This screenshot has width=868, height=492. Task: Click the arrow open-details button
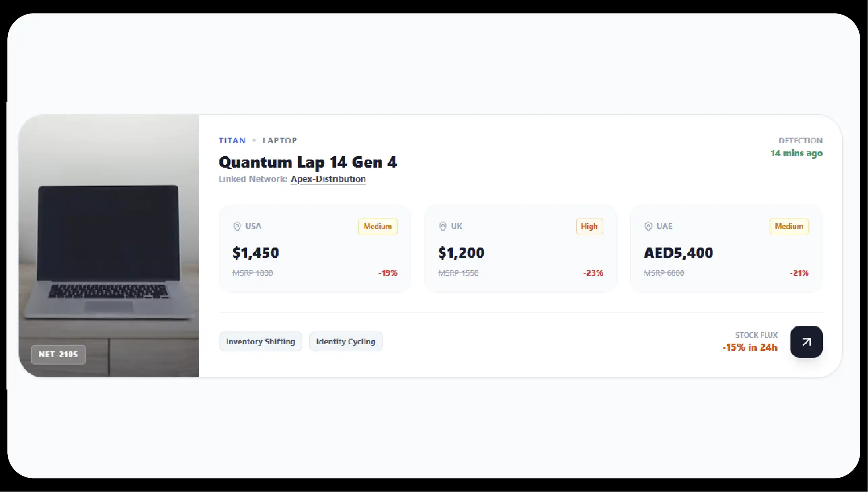coord(806,342)
